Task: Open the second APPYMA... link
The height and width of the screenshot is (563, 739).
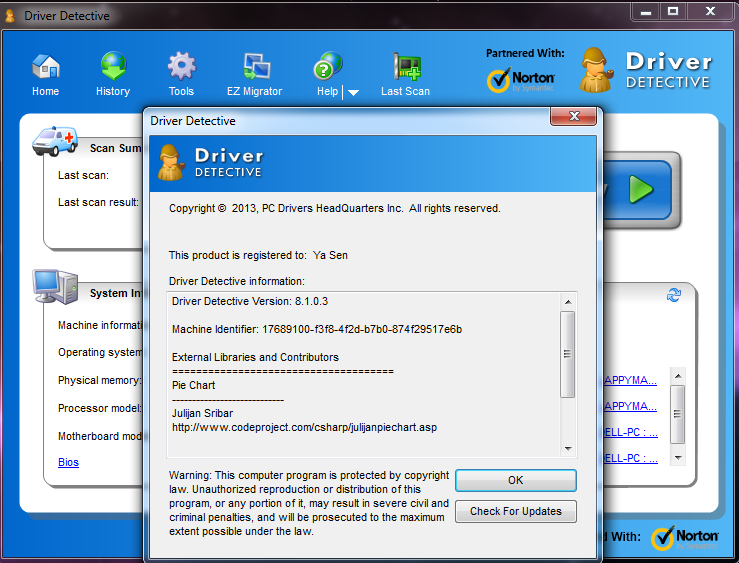Action: [x=631, y=406]
